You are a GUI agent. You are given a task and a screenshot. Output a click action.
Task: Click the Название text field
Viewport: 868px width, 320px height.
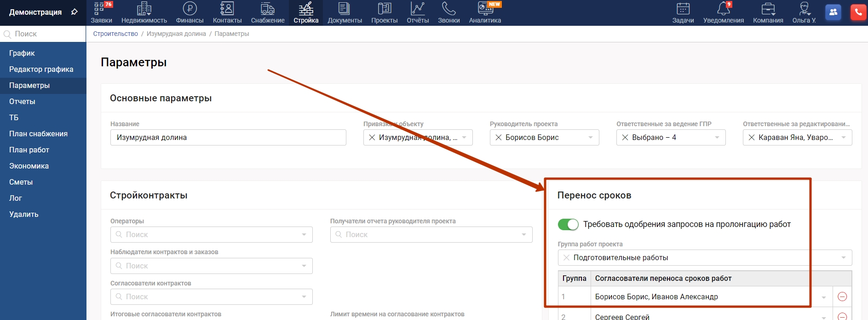pyautogui.click(x=228, y=137)
